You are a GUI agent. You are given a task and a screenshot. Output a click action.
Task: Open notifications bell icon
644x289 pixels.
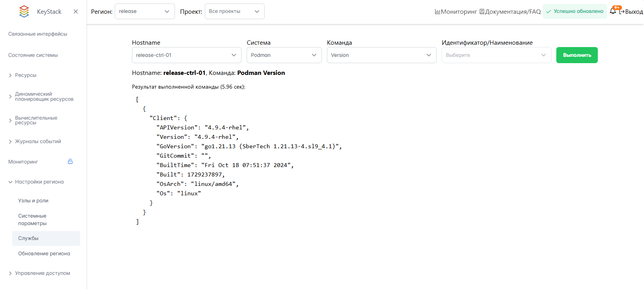pos(613,11)
